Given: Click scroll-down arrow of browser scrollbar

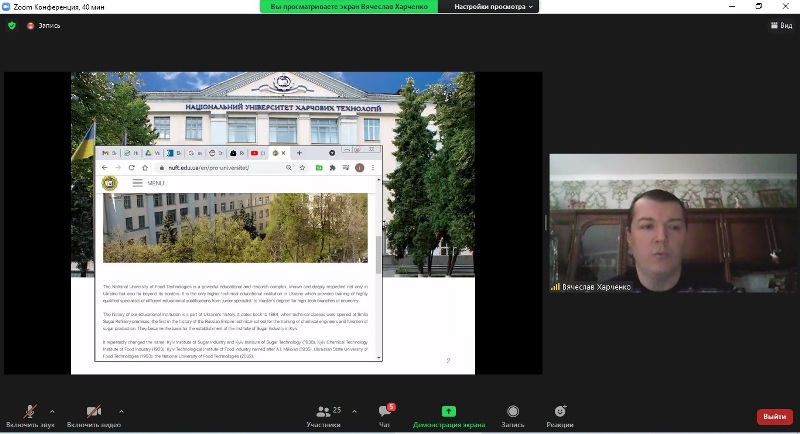Looking at the screenshot, I should pos(379,358).
